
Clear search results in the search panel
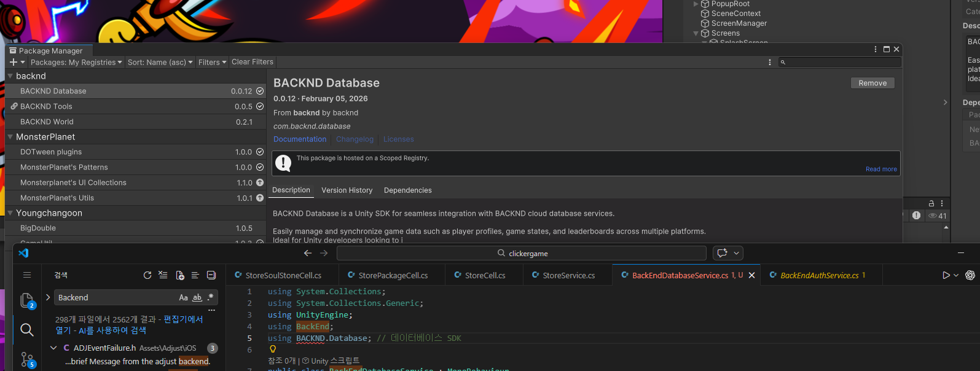click(x=163, y=275)
